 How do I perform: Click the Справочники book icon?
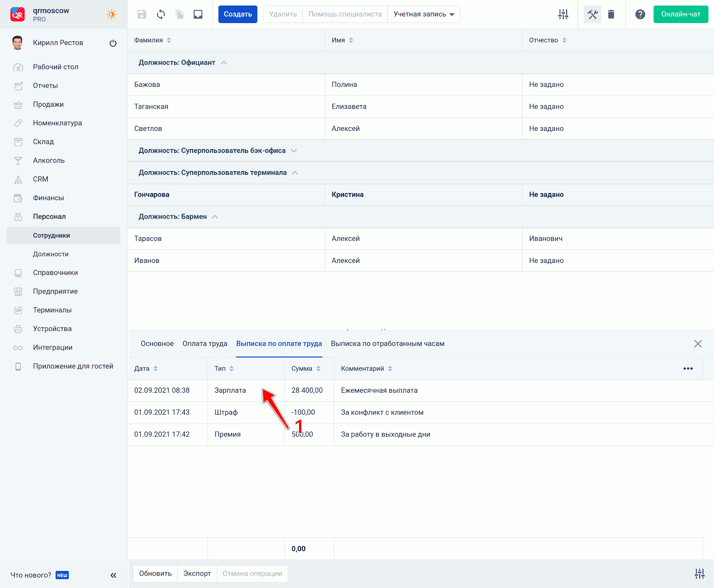(18, 273)
